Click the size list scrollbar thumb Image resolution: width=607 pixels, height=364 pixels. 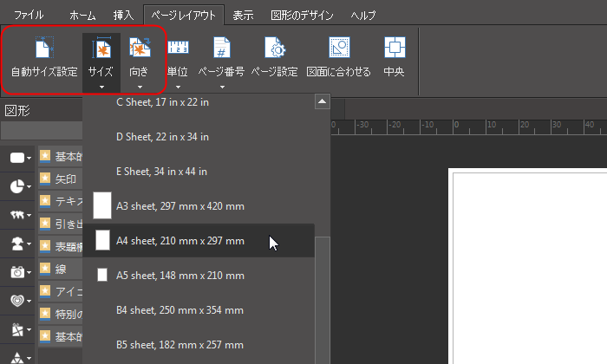(323, 300)
